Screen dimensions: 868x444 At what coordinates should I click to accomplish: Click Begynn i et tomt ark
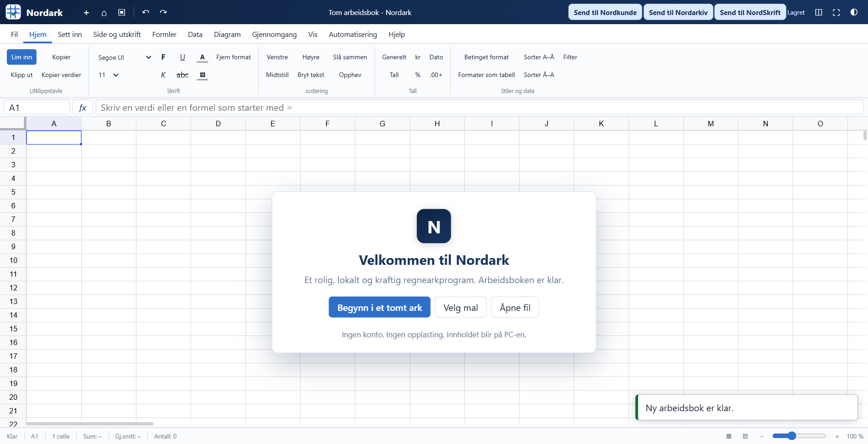[x=379, y=307]
